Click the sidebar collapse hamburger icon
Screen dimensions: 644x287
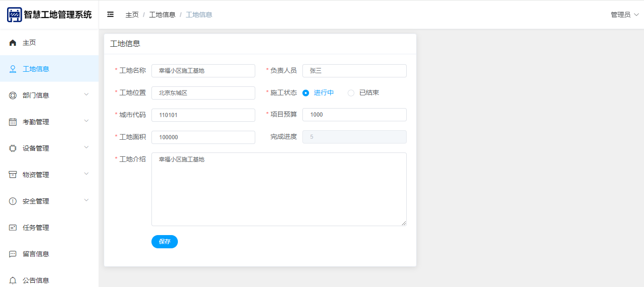(x=110, y=15)
